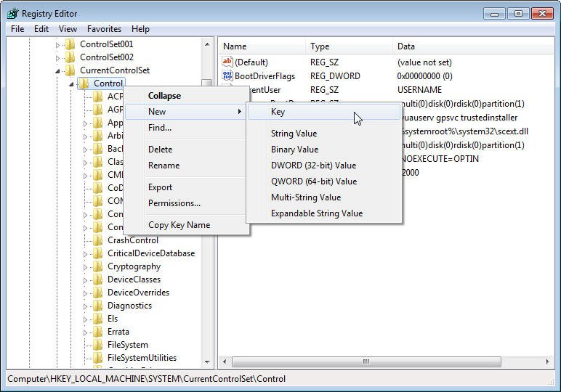Choose Copy Key Name option
The width and height of the screenshot is (561, 392).
pyautogui.click(x=186, y=225)
